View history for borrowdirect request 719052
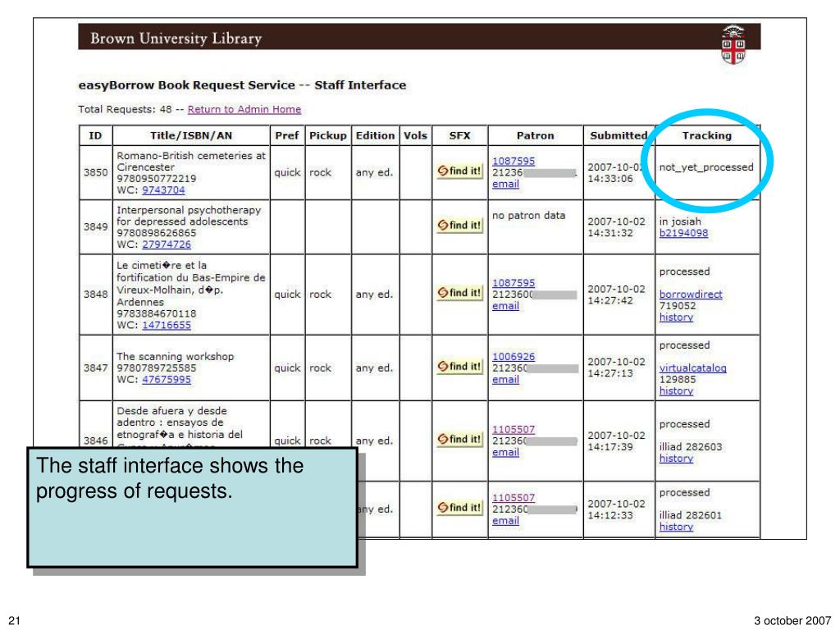 (x=676, y=317)
